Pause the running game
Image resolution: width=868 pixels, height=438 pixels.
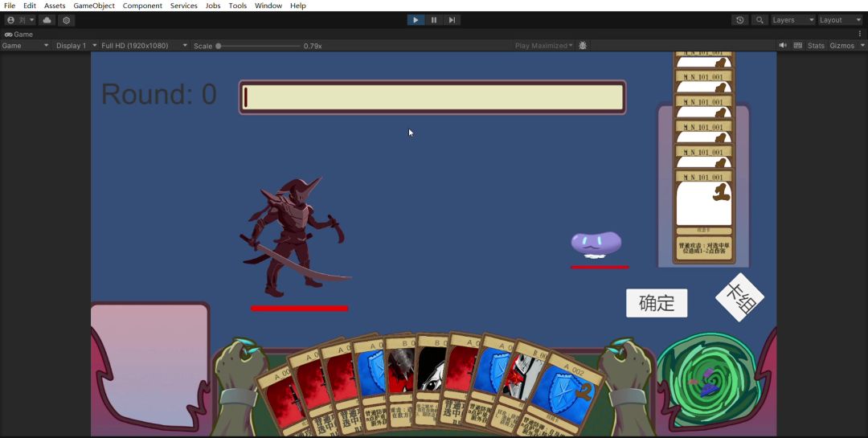click(434, 20)
